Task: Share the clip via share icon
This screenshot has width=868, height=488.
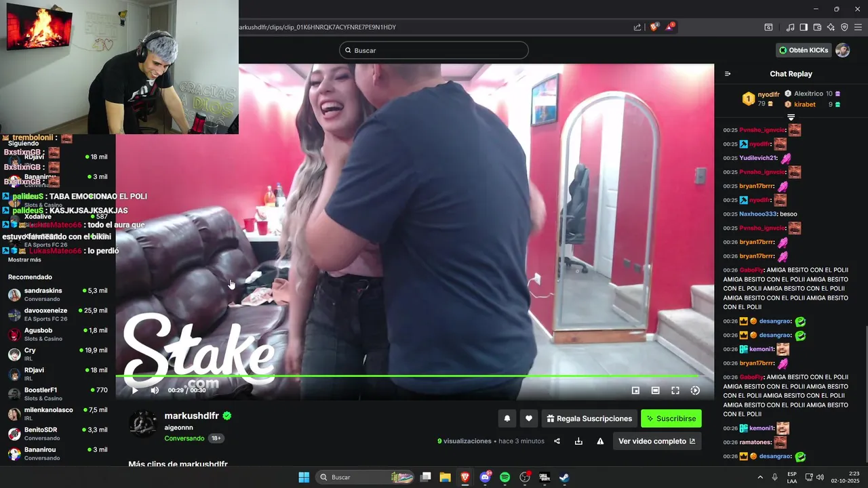Action: 557,441
